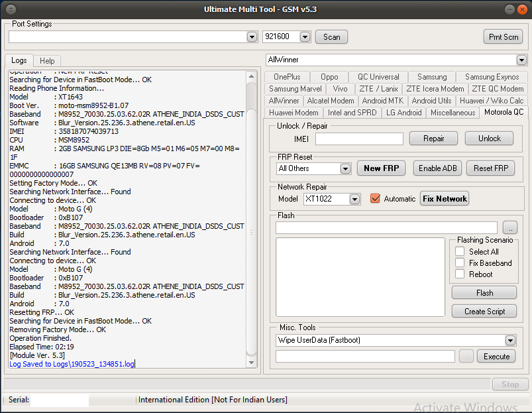532x413 pixels.
Task: Click the 'Resetting FRP... OK' log line
Action: [x=42, y=312]
